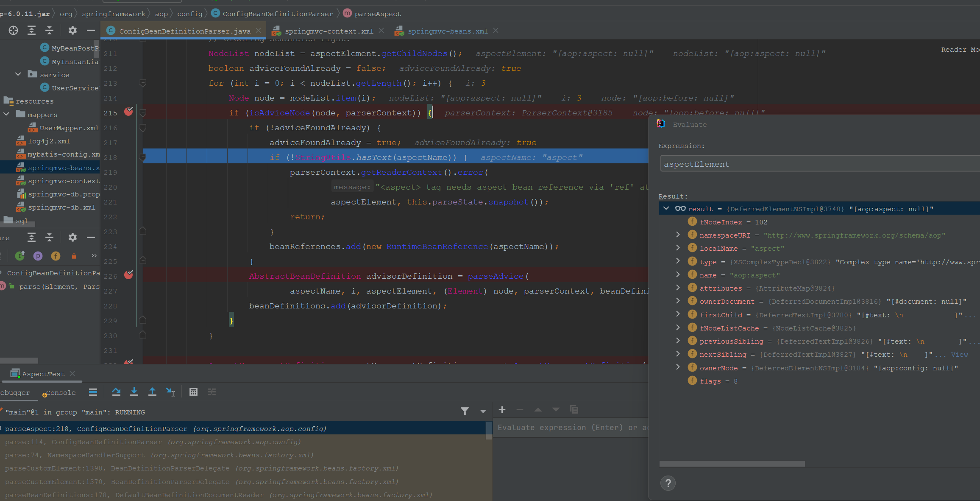Click the Step Into debugger icon
Screen dimensions: 980x501
(134, 392)
